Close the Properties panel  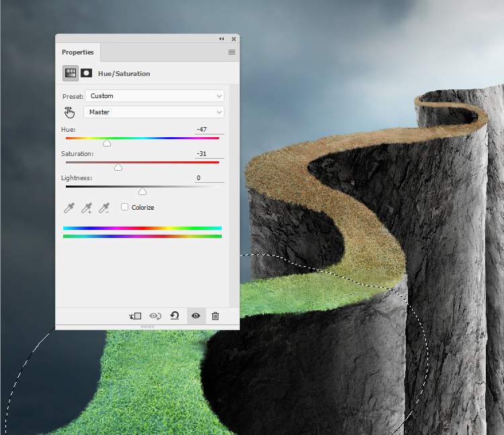[x=234, y=39]
